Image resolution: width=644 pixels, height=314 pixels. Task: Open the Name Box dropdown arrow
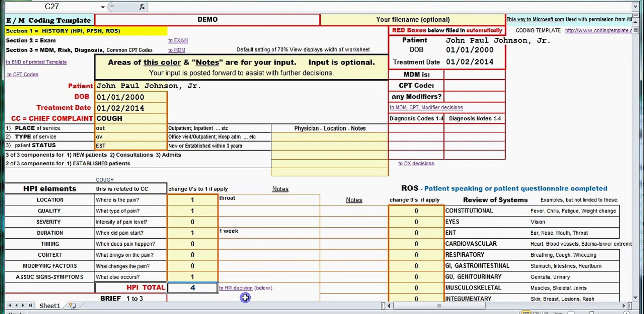pyautogui.click(x=103, y=7)
